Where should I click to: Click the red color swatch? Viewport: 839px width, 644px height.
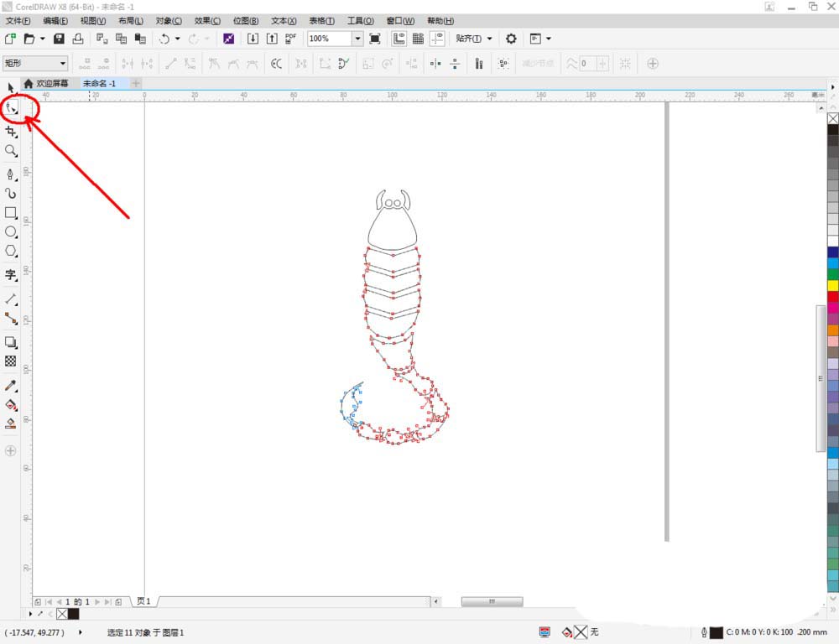[833, 296]
